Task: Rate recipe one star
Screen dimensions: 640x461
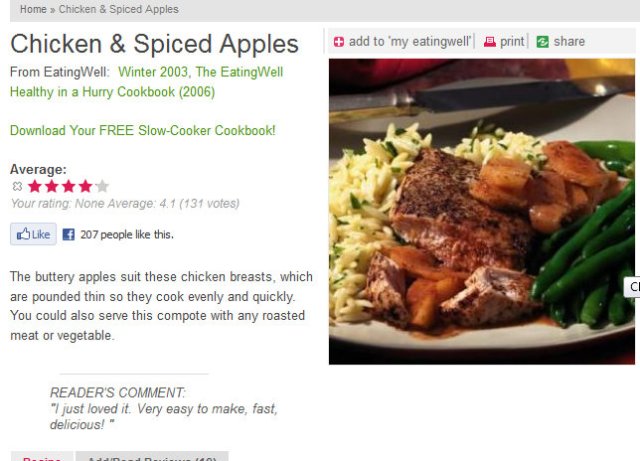Action: pos(35,186)
